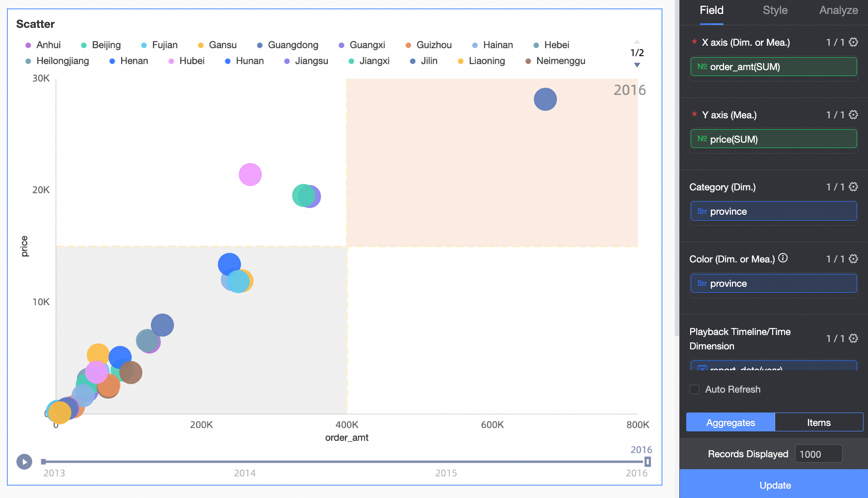Screen dimensions: 868x498
Task: Select the Aggregates option
Action: click(730, 422)
